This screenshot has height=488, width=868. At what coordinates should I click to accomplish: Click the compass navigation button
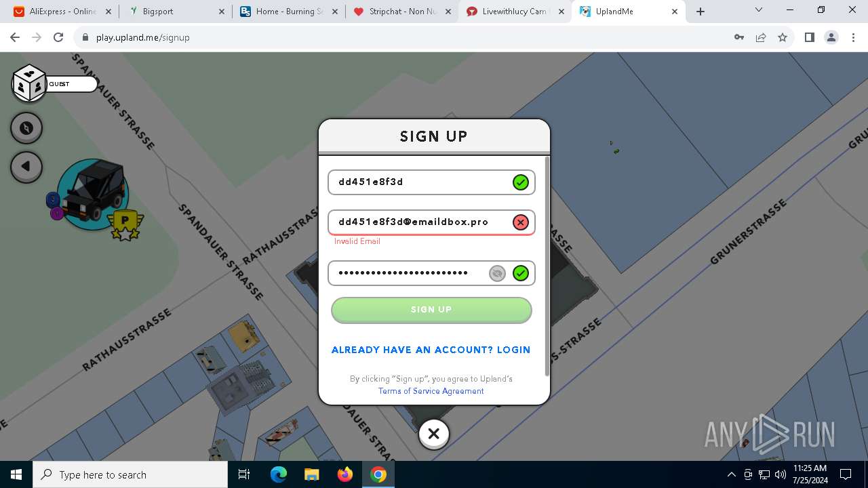[x=26, y=127]
